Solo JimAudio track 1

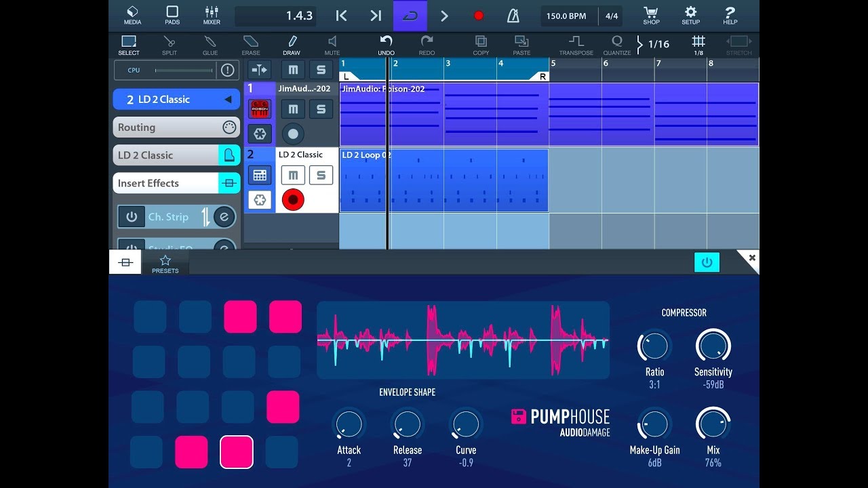[321, 109]
